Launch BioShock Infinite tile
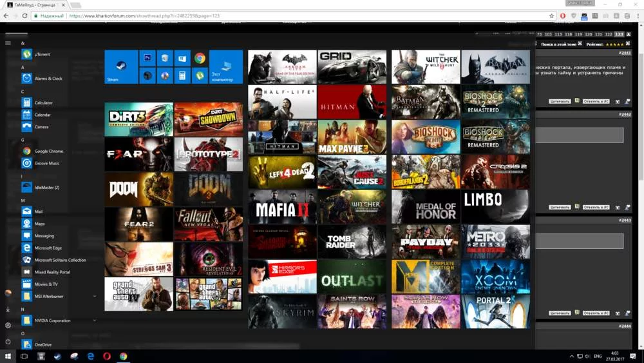The width and height of the screenshot is (644, 363). click(x=426, y=137)
